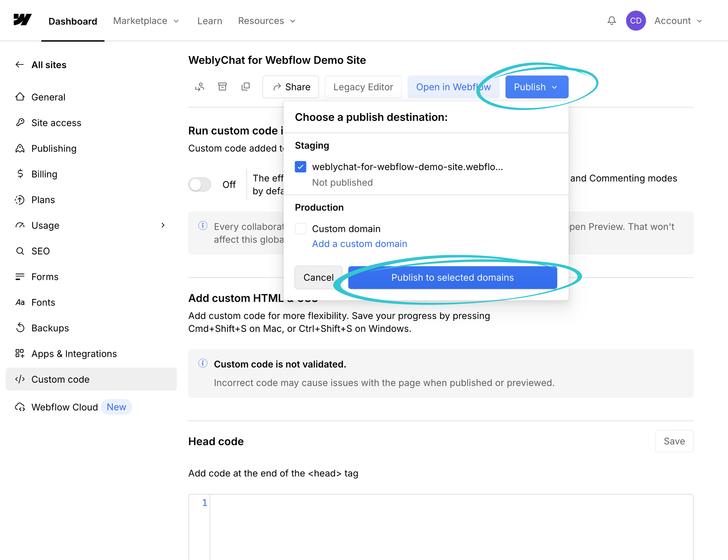Uncheck the staging webflow.io domain checkbox
Viewport: 728px width, 560px height.
coord(300,167)
